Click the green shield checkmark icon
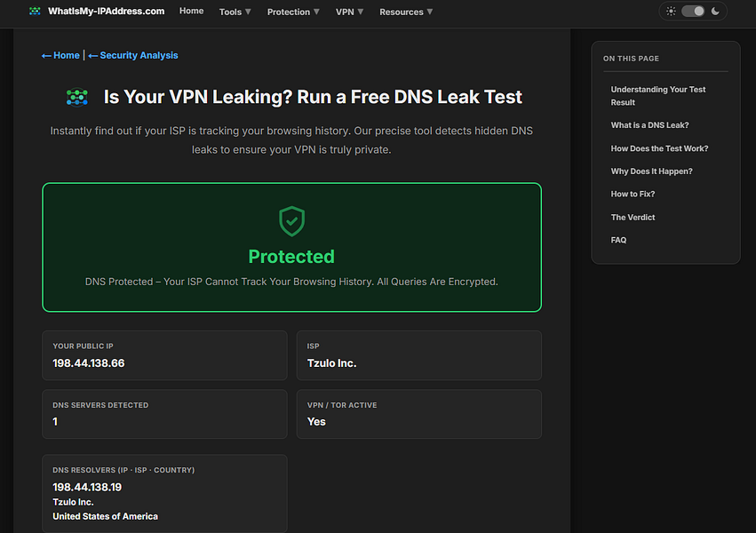The width and height of the screenshot is (756, 533). [x=291, y=221]
